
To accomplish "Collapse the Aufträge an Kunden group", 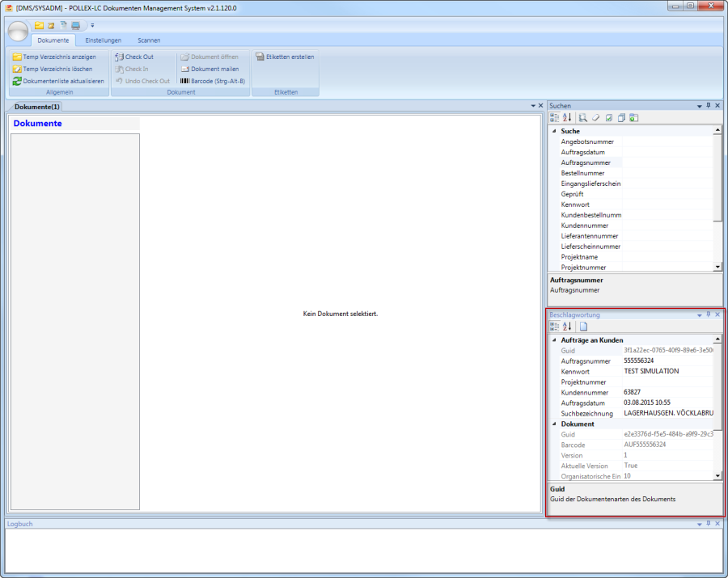I will click(x=554, y=340).
